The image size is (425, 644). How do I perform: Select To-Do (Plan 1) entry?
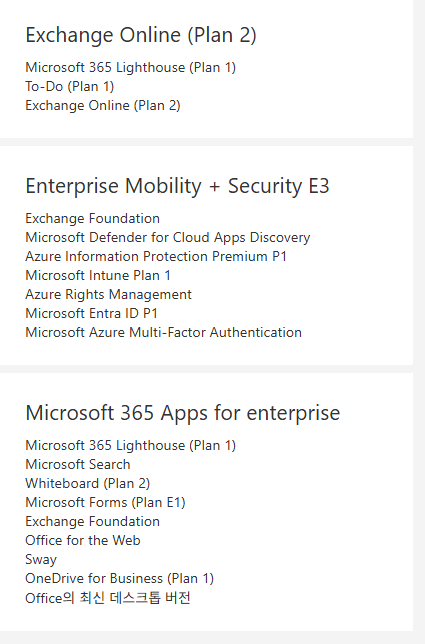[x=70, y=87]
